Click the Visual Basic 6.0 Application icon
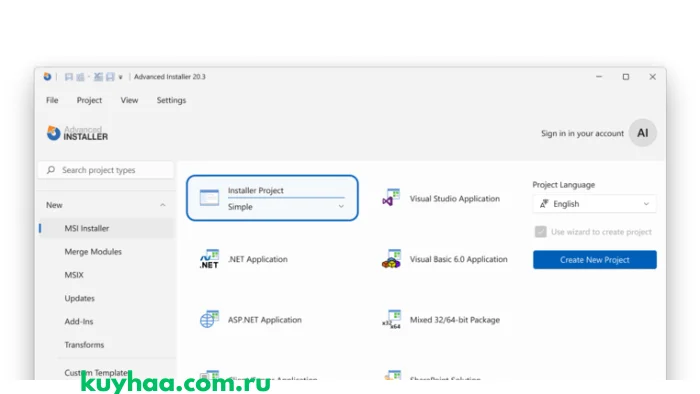700x394 pixels. tap(391, 259)
